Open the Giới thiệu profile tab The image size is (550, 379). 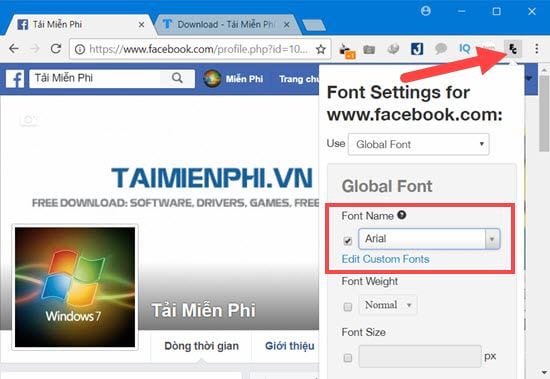tap(289, 346)
